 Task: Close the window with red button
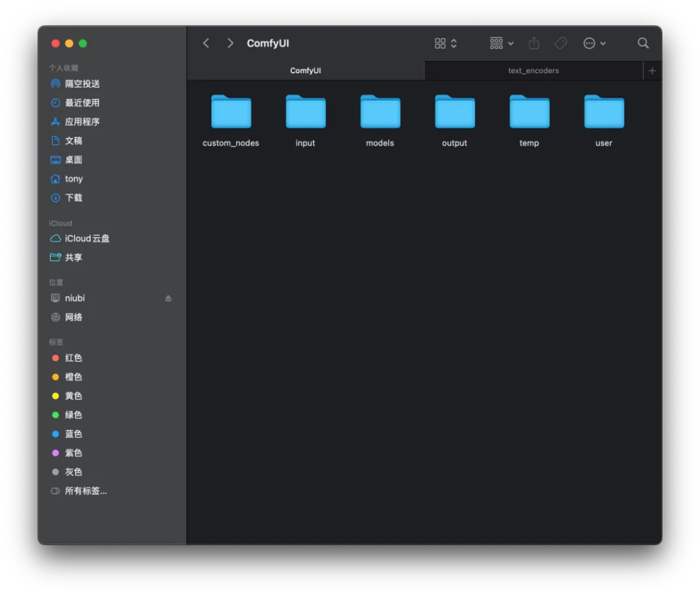[55, 43]
